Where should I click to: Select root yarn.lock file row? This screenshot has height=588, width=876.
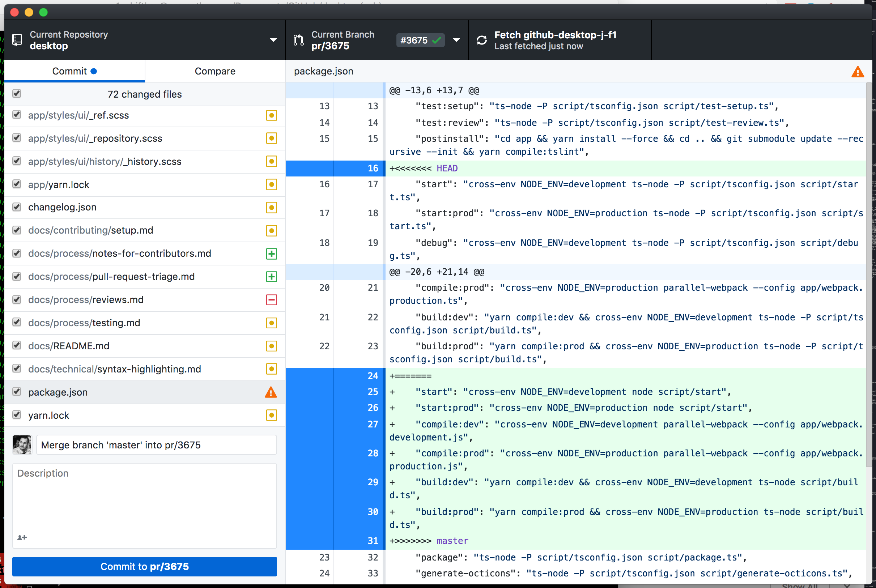coord(145,415)
